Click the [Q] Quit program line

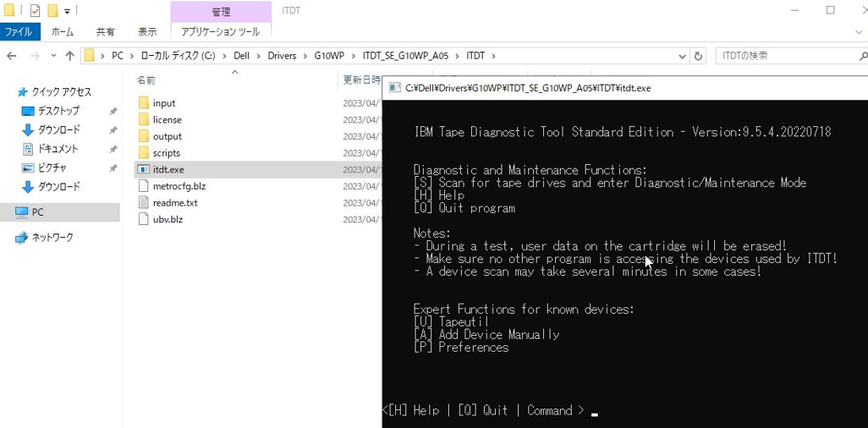click(464, 208)
